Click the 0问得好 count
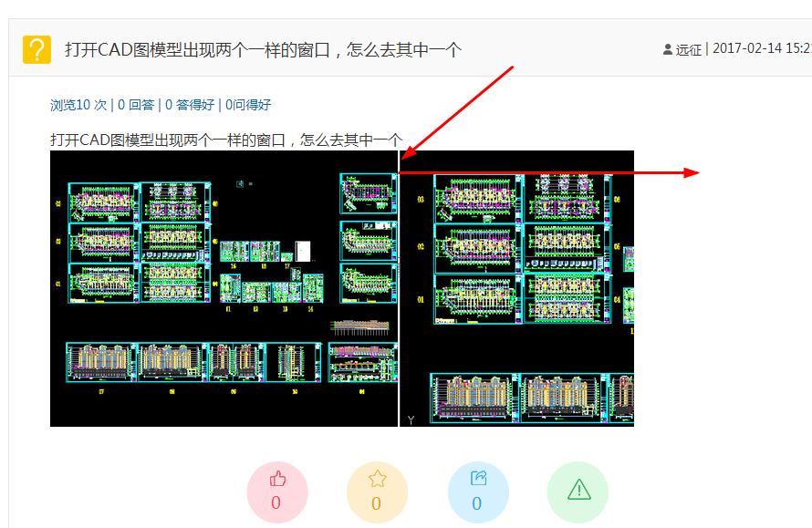The width and height of the screenshot is (812, 528). pyautogui.click(x=248, y=105)
